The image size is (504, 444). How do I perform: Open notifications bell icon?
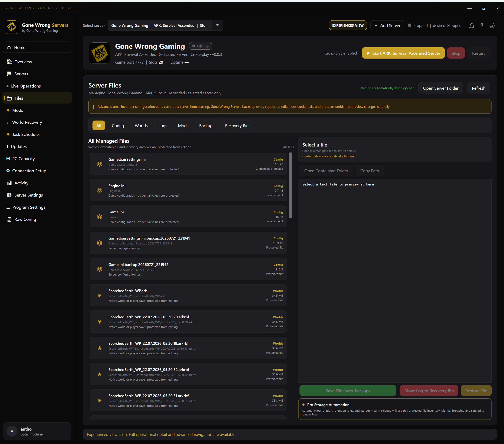coord(471,25)
